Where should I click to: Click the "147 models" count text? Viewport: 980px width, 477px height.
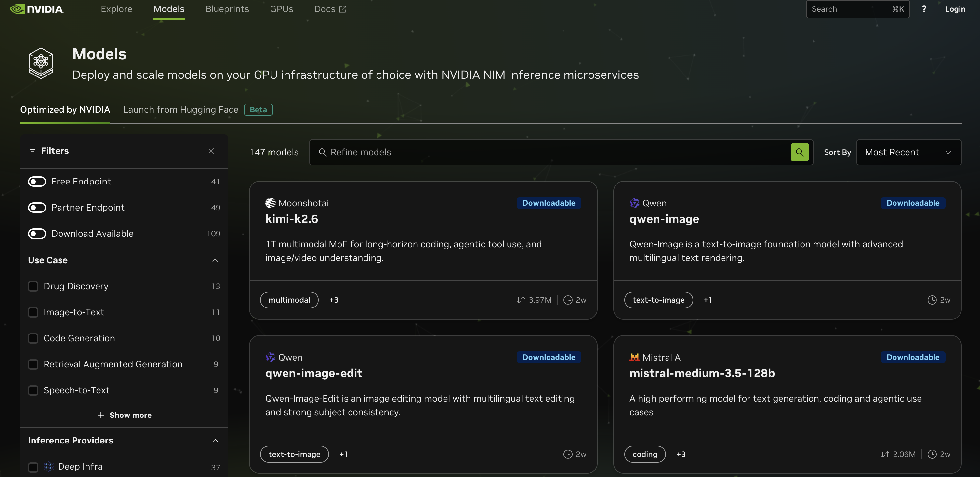274,152
